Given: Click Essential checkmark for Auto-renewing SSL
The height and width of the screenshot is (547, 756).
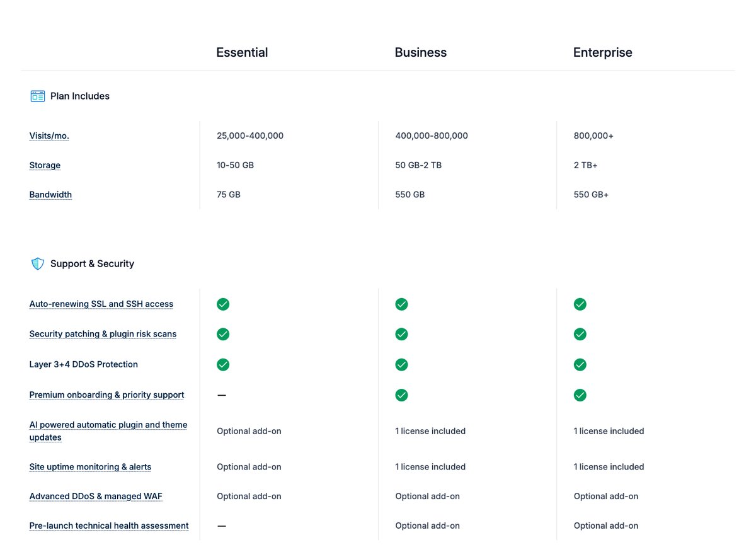Looking at the screenshot, I should [x=223, y=304].
